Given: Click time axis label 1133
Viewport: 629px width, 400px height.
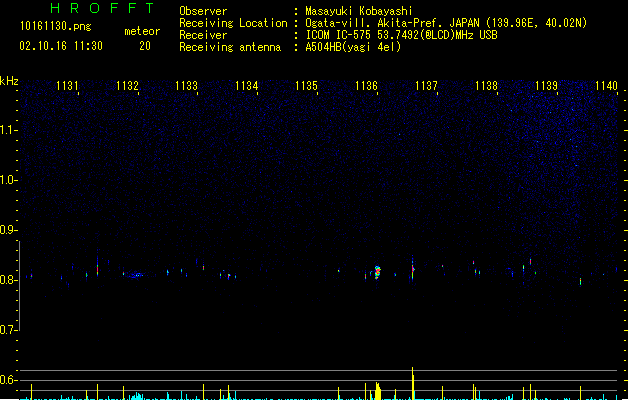Looking at the screenshot, I should [x=187, y=86].
